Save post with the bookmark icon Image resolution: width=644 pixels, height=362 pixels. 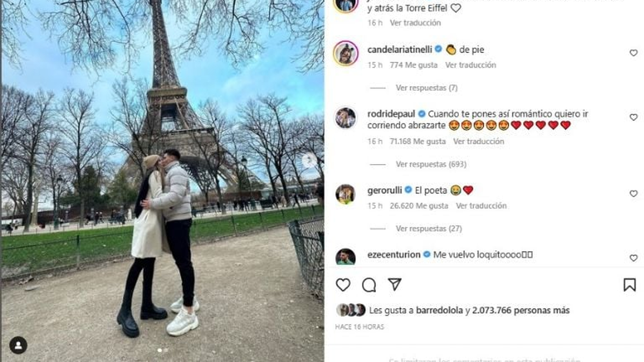tap(630, 285)
